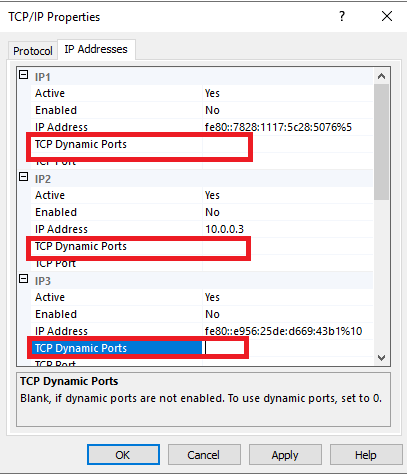Screen dimensions: 407x474
Task: Click IP3 Enabled value No
Action: pos(212,314)
